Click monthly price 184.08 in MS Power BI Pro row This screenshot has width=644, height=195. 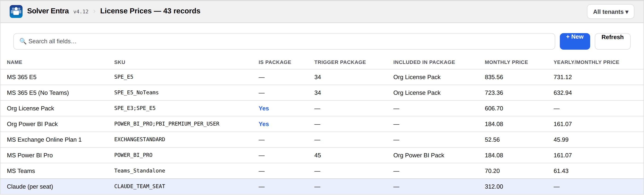(494, 155)
